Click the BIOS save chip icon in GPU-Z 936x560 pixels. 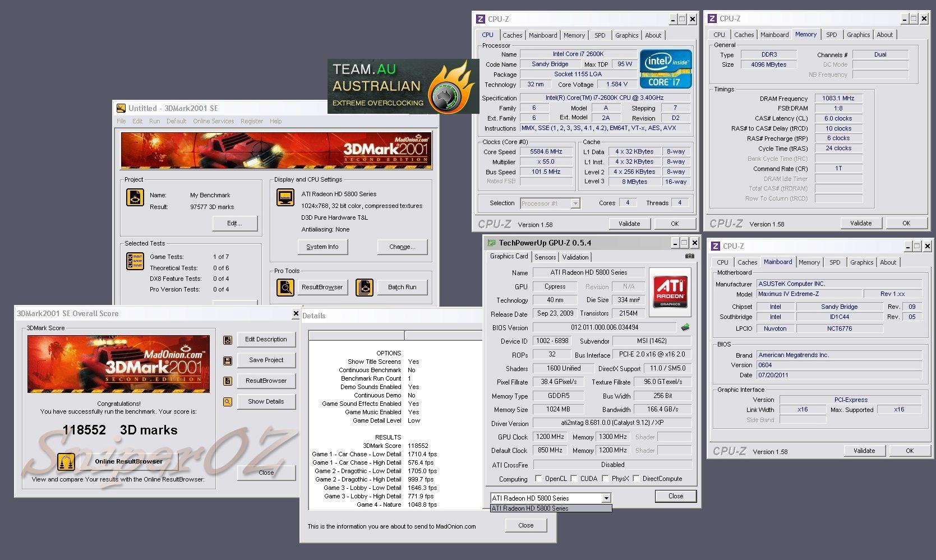pyautogui.click(x=685, y=327)
